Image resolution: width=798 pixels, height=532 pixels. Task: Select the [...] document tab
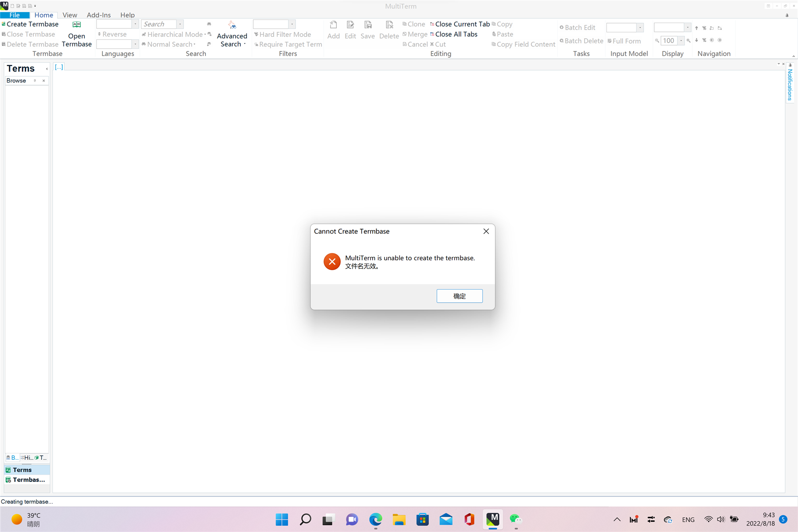[59, 67]
